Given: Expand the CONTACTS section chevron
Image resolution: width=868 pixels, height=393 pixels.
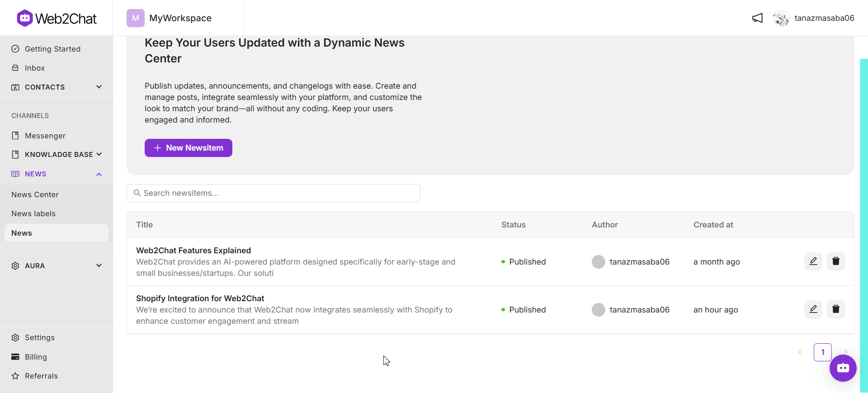Looking at the screenshot, I should click(x=99, y=87).
